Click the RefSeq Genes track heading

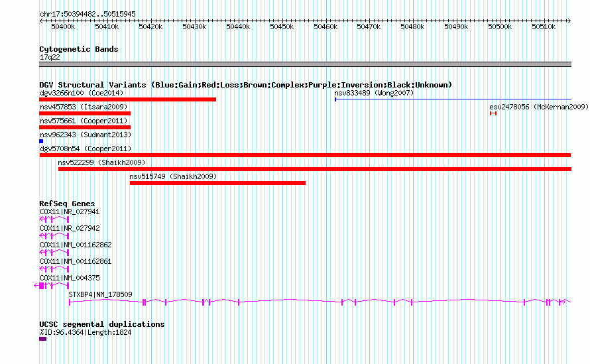[x=67, y=204]
